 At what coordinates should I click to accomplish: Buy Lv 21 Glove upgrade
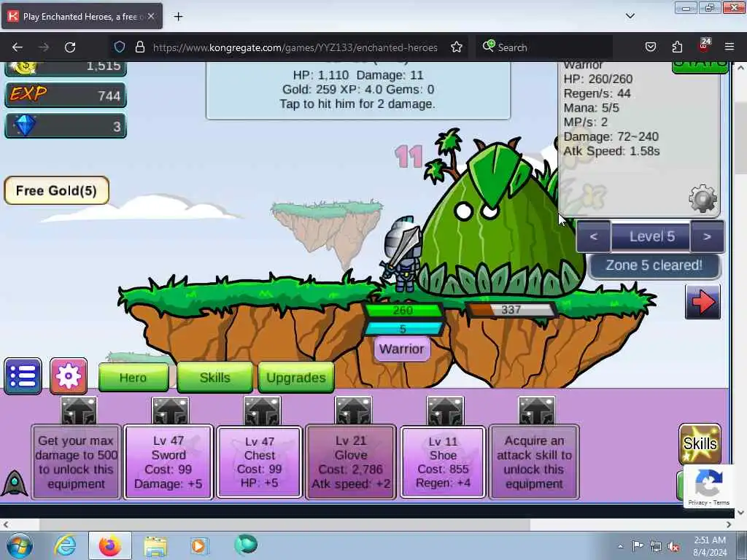click(351, 462)
